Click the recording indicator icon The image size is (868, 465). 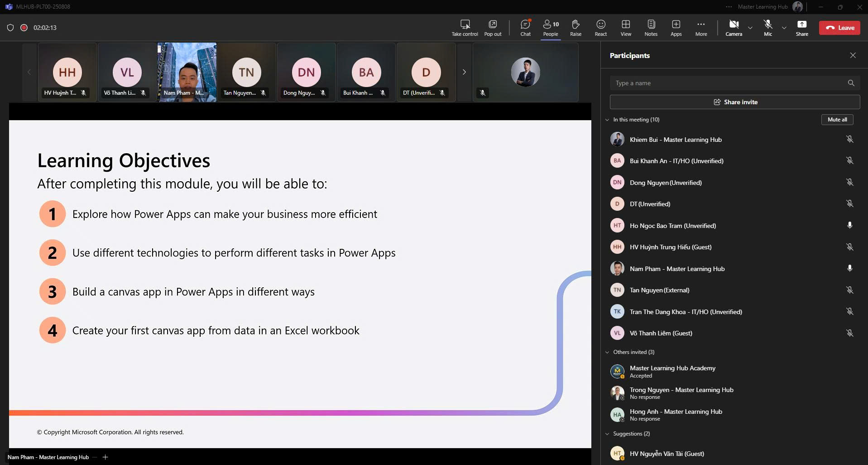pyautogui.click(x=24, y=28)
